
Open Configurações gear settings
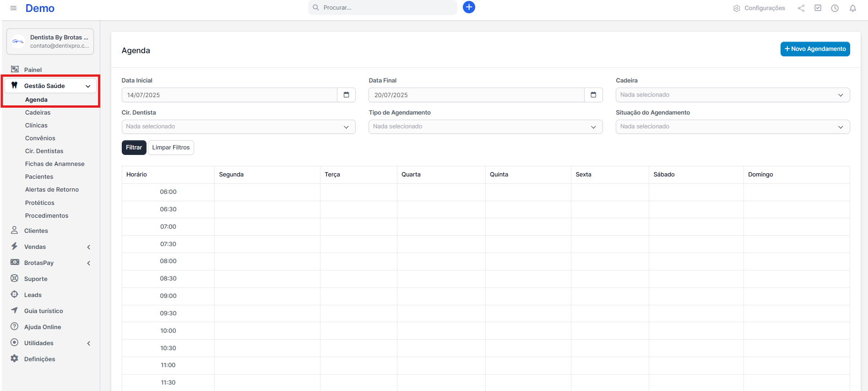click(x=759, y=8)
